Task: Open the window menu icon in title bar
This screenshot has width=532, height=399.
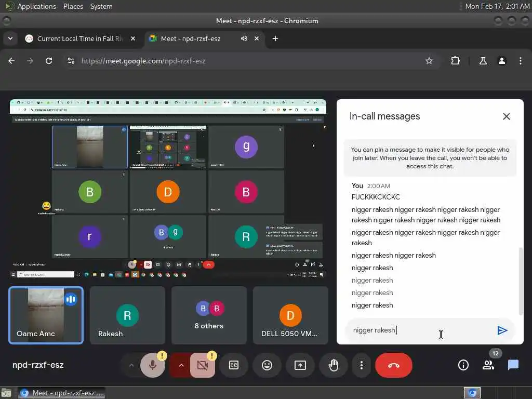Action: (x=6, y=21)
